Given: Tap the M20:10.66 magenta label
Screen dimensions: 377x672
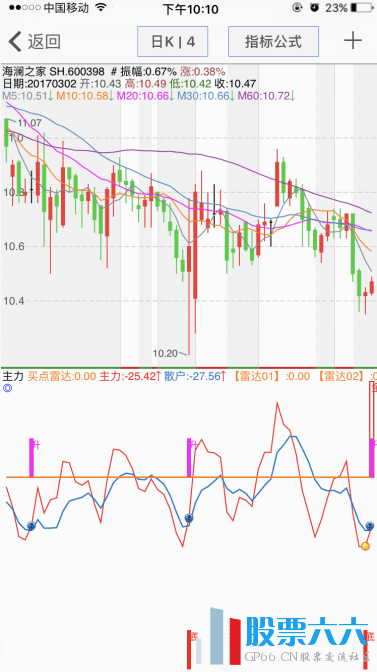Looking at the screenshot, I should pos(143,96).
